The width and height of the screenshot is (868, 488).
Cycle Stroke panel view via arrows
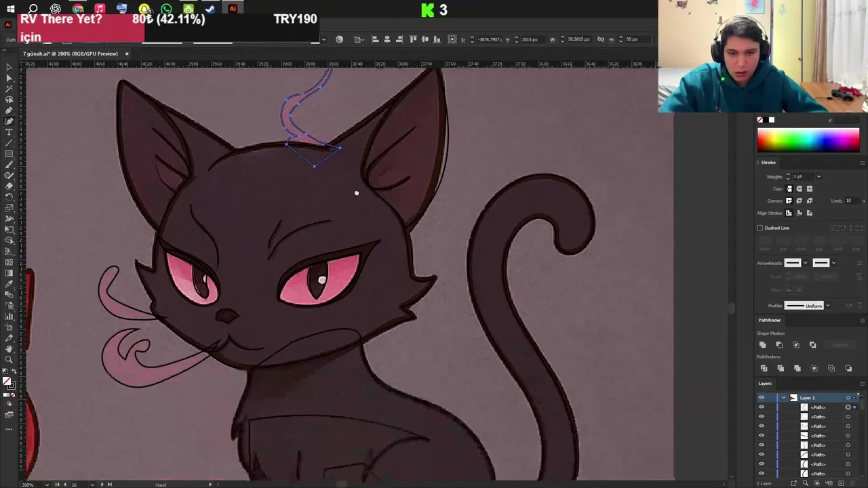coord(758,163)
